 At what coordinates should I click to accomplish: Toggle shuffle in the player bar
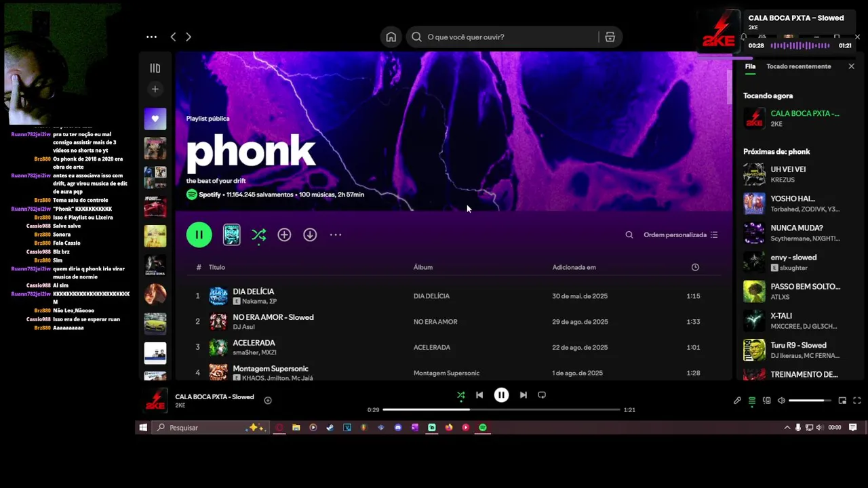[x=461, y=395]
